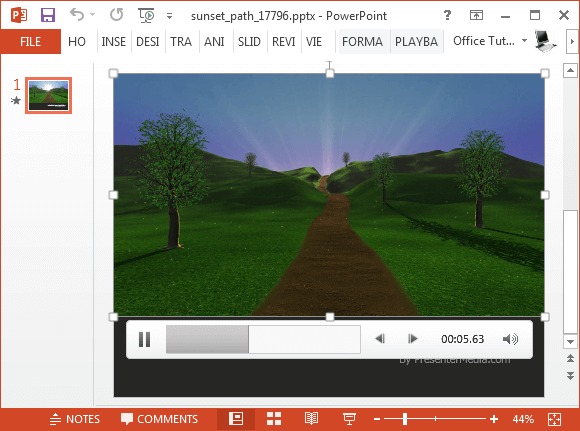Open Reading View from the status bar
The width and height of the screenshot is (580, 431).
point(311,419)
